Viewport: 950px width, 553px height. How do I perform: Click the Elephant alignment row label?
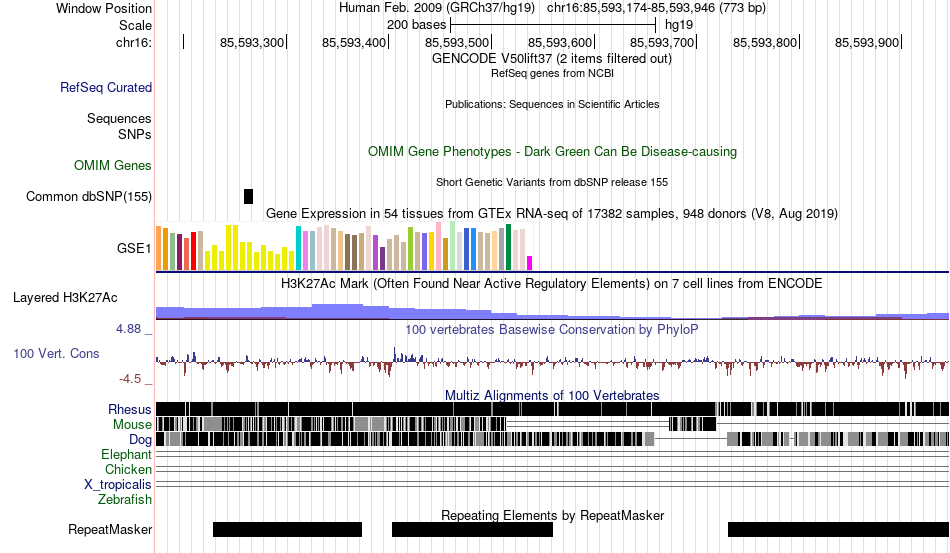tap(126, 454)
